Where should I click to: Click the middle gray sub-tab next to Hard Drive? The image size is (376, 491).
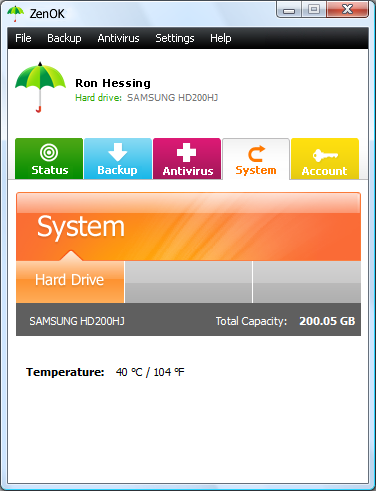pos(188,282)
